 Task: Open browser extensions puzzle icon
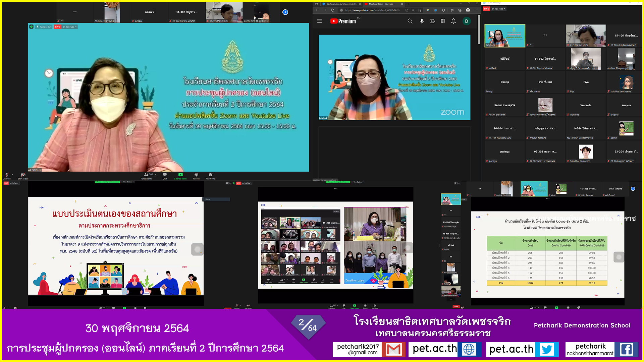tap(443, 10)
